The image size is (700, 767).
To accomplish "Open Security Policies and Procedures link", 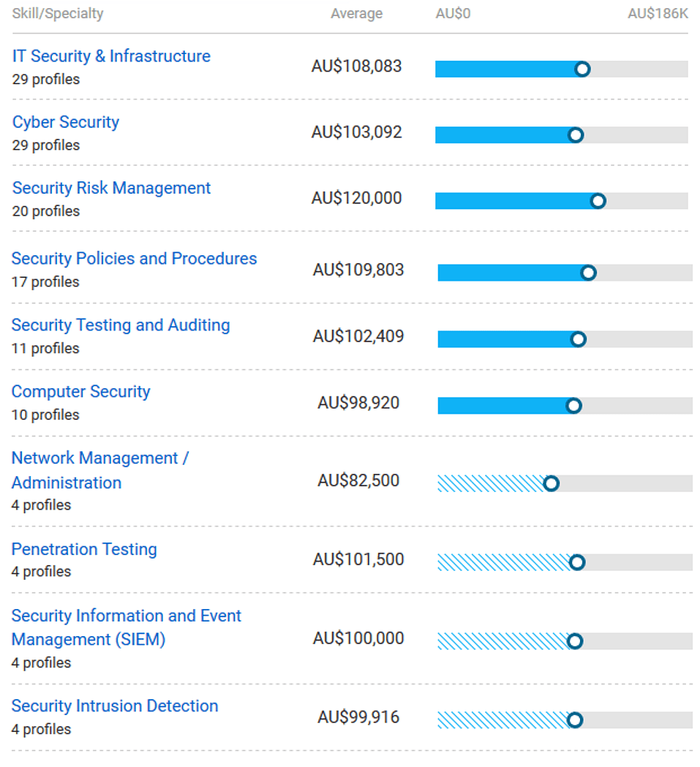I will click(x=134, y=259).
